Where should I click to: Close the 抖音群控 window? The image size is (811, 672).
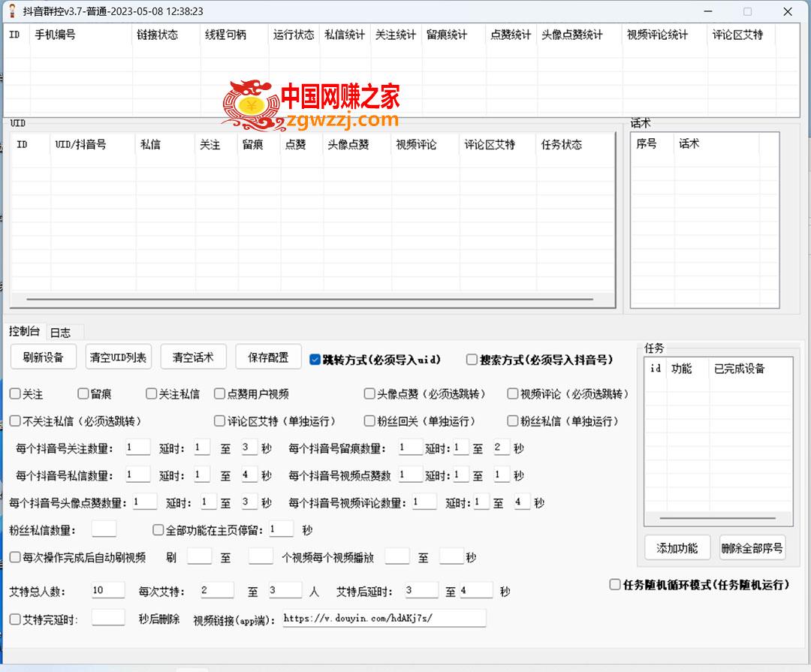click(788, 11)
